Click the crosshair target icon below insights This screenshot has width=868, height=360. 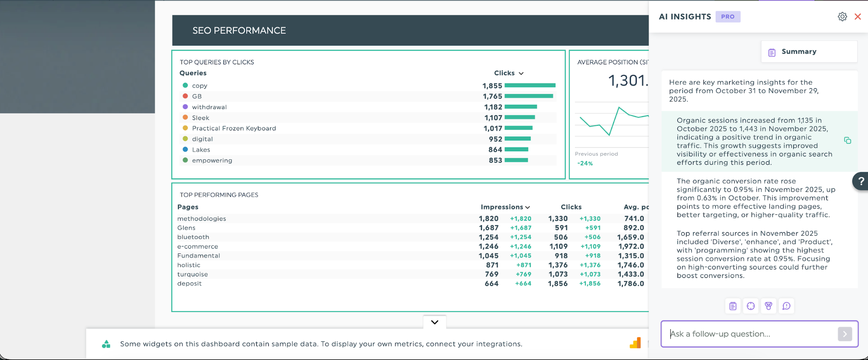tap(751, 306)
